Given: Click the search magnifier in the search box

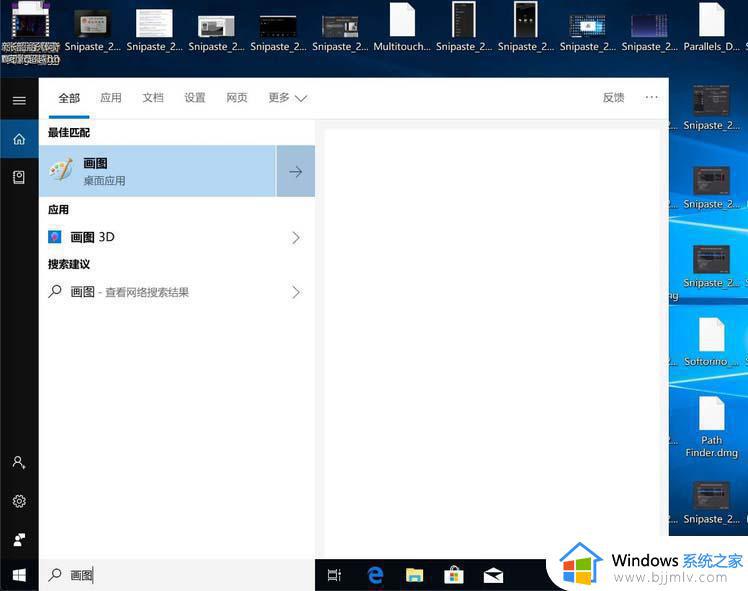Looking at the screenshot, I should coord(55,575).
